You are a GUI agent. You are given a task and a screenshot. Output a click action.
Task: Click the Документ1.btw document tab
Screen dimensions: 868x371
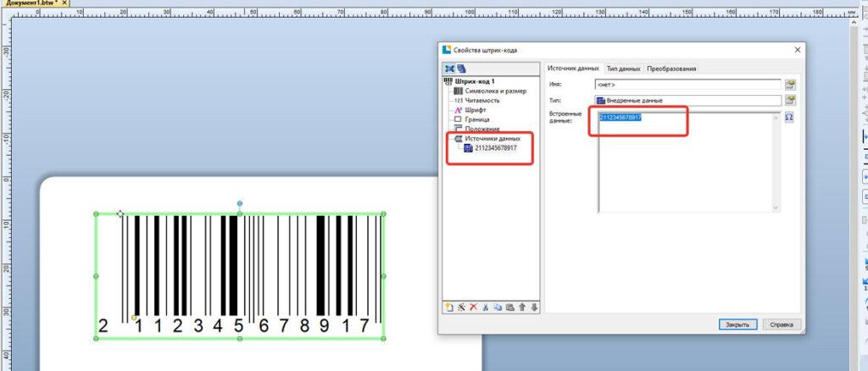coord(32,3)
